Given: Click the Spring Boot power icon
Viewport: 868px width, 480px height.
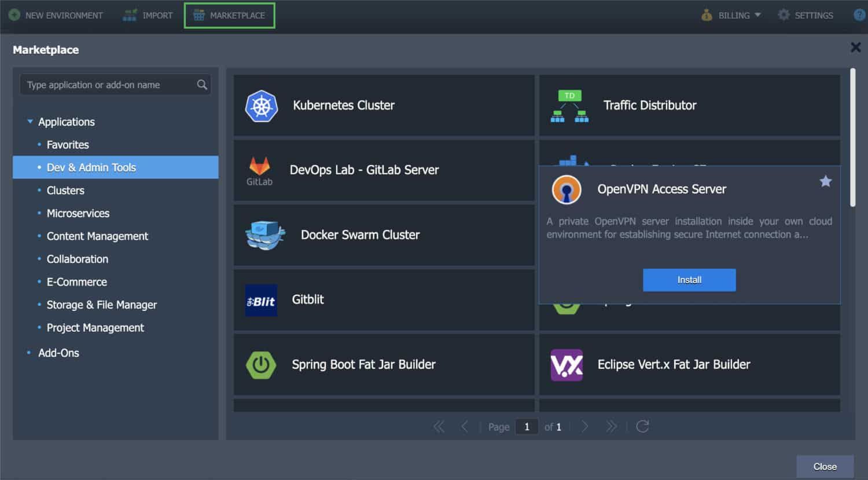Looking at the screenshot, I should click(261, 365).
